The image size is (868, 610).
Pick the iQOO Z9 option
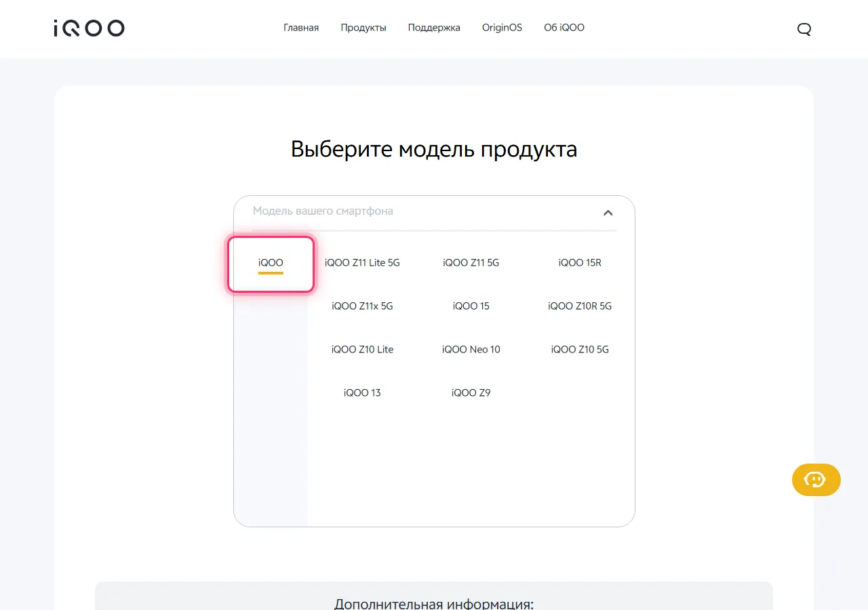(471, 393)
